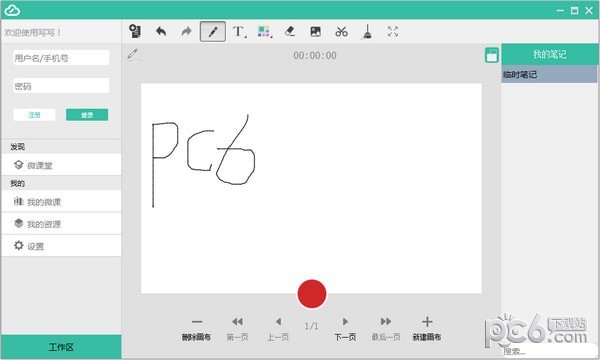Clear canvas with the broom tool
Image resolution: width=600 pixels, height=360 pixels.
pos(367,32)
